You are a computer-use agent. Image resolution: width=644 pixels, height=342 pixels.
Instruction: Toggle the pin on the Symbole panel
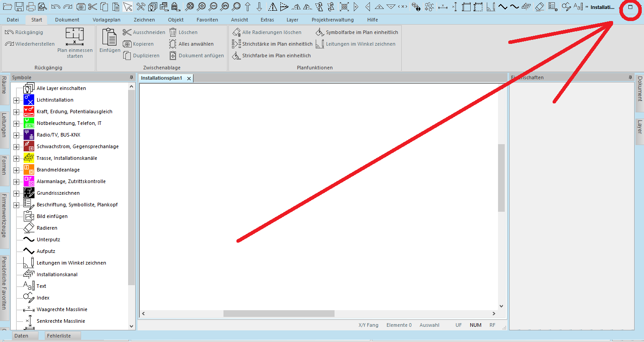(x=131, y=77)
